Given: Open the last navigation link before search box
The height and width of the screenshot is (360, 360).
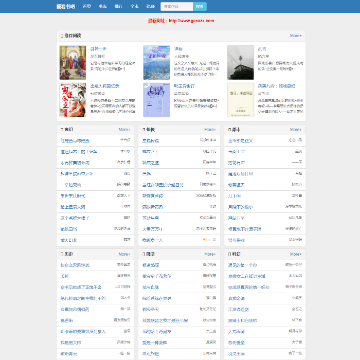Looking at the screenshot, I should point(151,6).
